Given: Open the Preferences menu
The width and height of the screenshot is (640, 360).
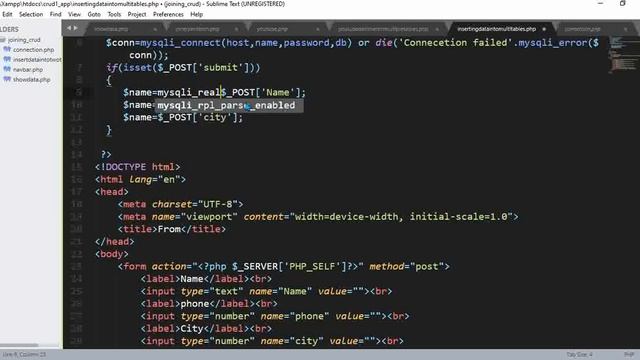Looking at the screenshot, I should click(168, 14).
